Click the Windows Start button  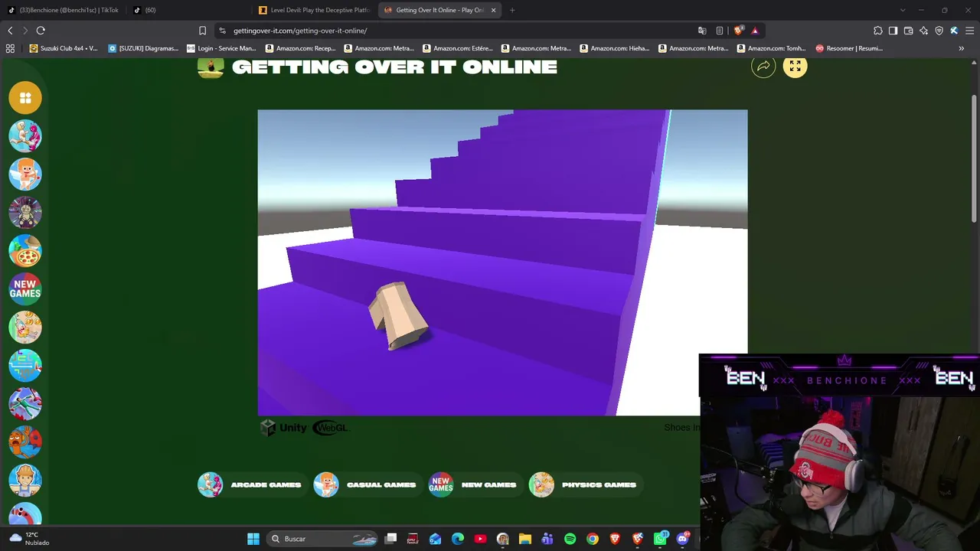pyautogui.click(x=253, y=539)
